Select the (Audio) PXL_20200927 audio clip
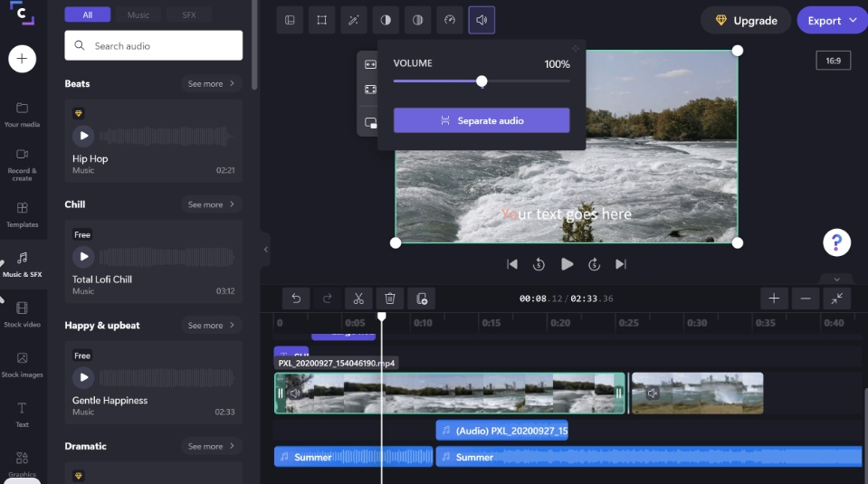Image resolution: width=868 pixels, height=484 pixels. pos(502,431)
